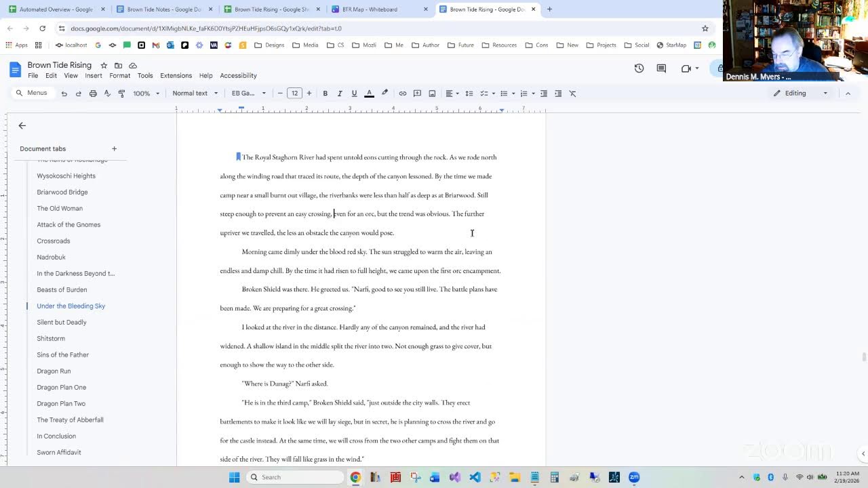Bookmark this page with the star
The width and height of the screenshot is (868, 488).
705,28
